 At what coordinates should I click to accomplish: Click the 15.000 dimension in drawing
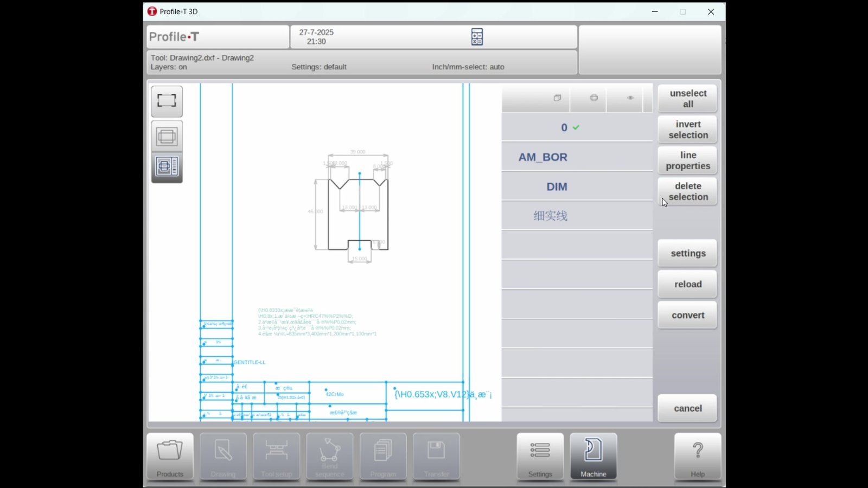point(360,259)
